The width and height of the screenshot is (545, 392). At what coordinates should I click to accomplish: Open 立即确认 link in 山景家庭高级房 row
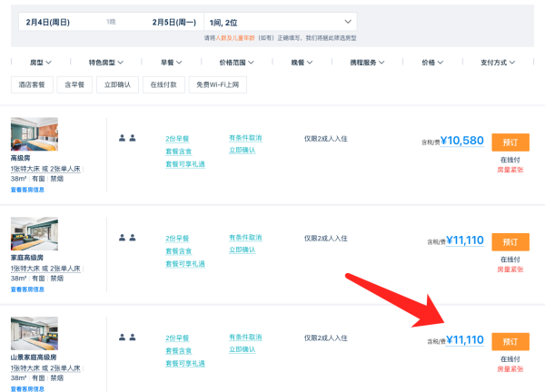(x=243, y=349)
